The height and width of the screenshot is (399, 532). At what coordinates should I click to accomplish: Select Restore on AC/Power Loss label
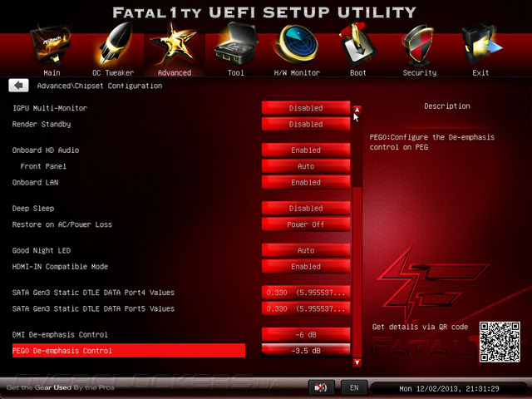pos(62,224)
